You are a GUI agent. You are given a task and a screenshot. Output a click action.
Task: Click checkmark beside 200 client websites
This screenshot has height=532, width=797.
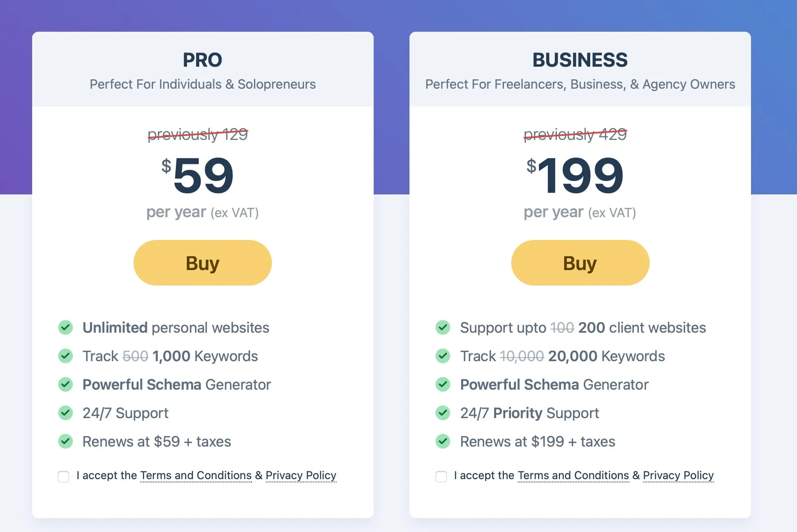(x=443, y=327)
